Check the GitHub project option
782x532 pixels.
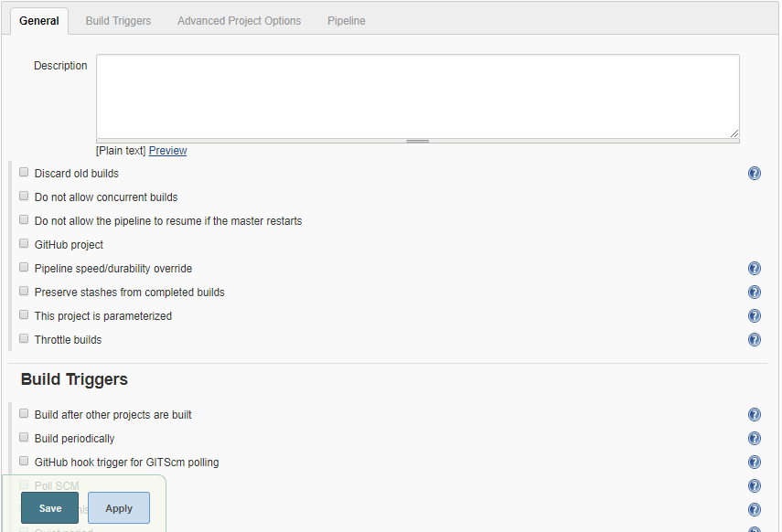click(23, 242)
